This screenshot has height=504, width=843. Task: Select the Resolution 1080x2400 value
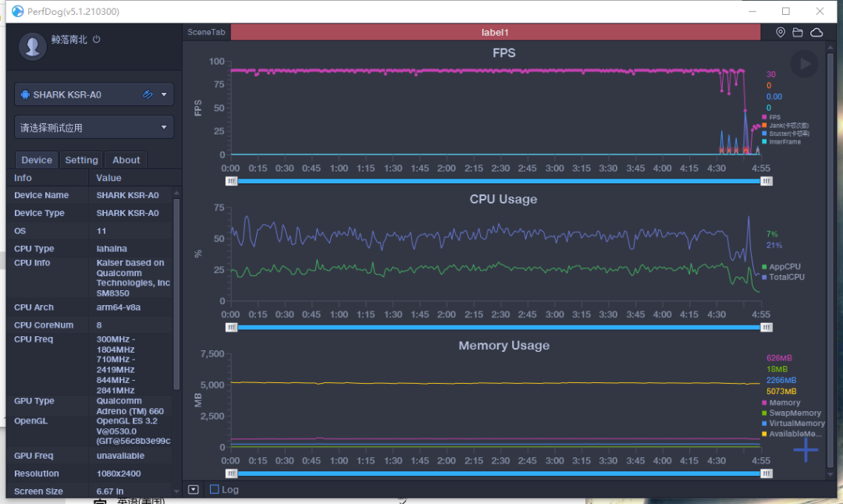[x=119, y=474]
